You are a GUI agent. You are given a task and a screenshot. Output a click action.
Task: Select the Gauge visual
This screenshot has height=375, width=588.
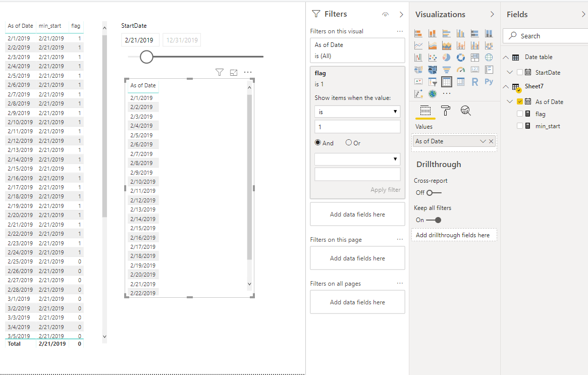tap(460, 69)
